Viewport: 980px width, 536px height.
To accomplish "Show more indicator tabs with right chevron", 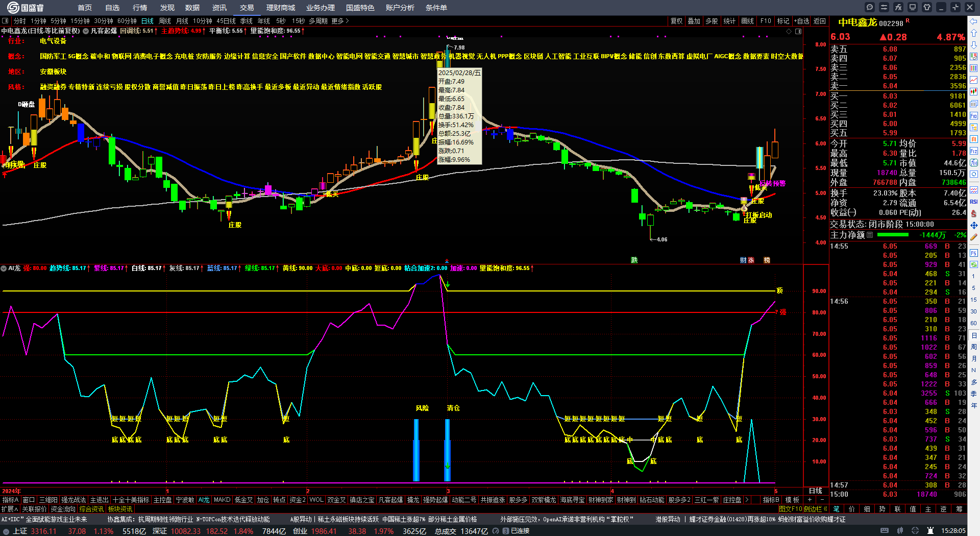I will click(x=747, y=500).
